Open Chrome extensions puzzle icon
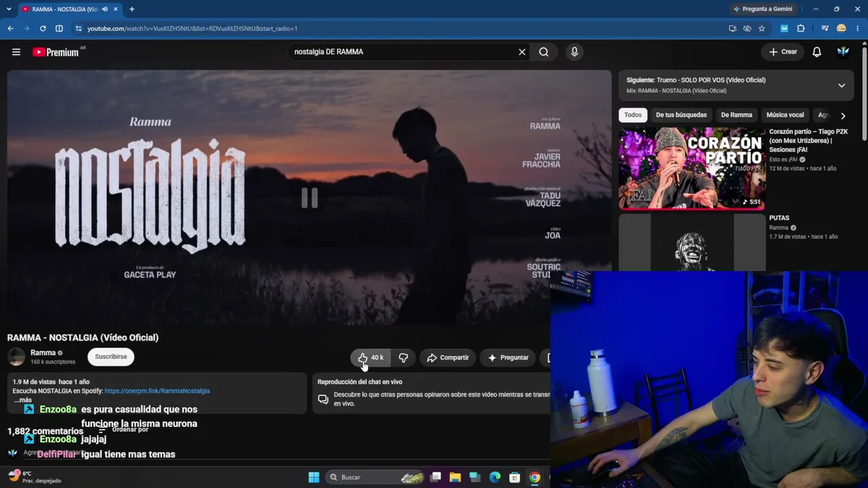 tap(801, 28)
